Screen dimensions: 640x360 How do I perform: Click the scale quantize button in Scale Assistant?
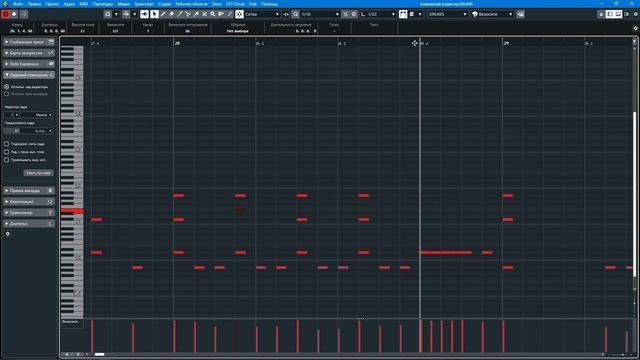point(38,173)
